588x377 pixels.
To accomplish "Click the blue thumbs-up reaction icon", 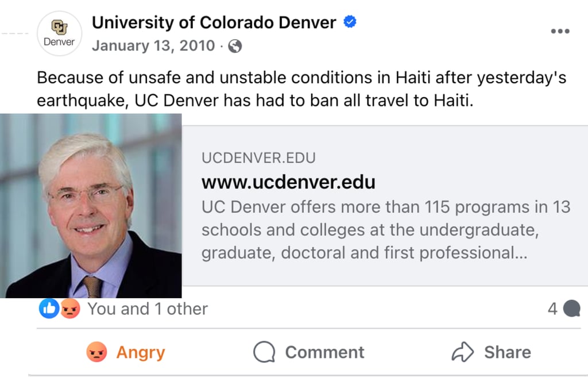I will (49, 309).
